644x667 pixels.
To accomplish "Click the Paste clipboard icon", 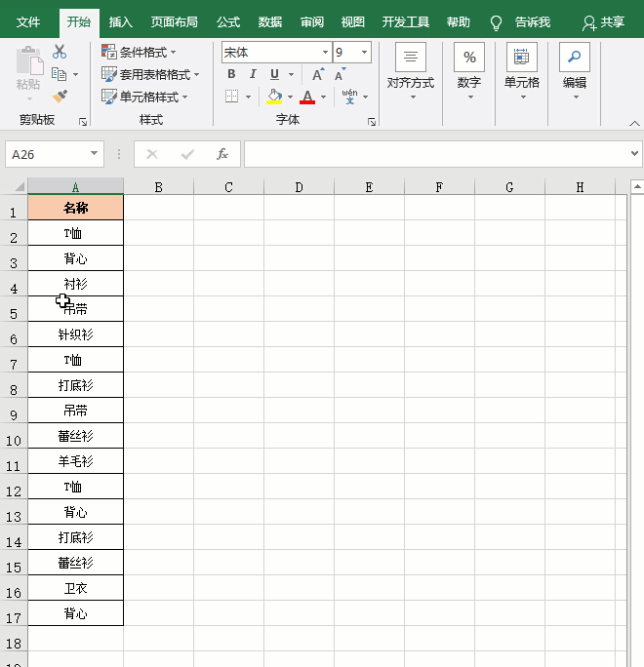I will (x=29, y=60).
